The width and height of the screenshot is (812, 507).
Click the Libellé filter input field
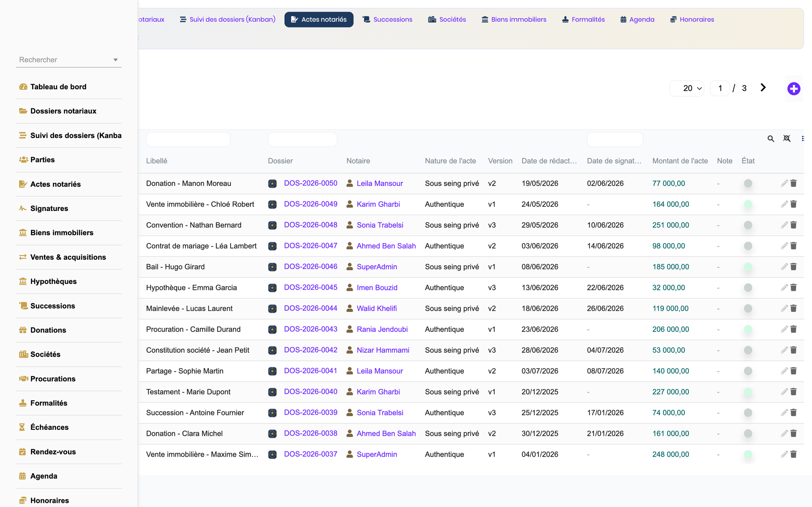pyautogui.click(x=188, y=139)
